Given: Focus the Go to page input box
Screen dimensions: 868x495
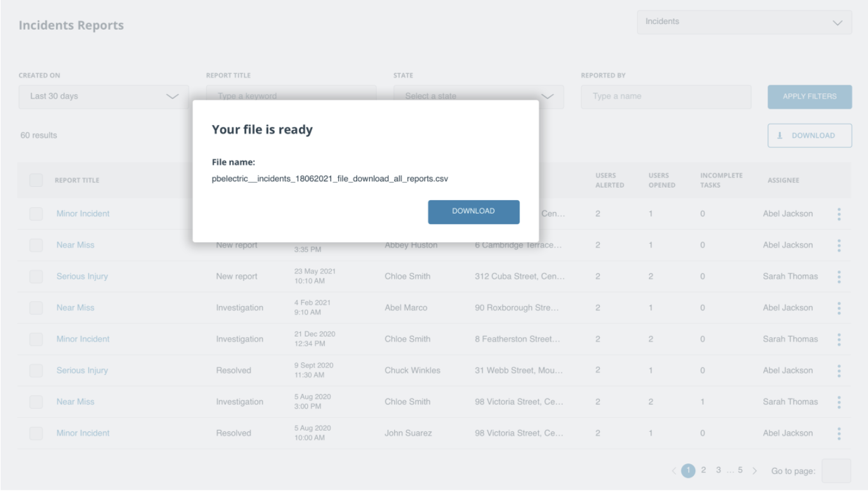Looking at the screenshot, I should coord(836,471).
